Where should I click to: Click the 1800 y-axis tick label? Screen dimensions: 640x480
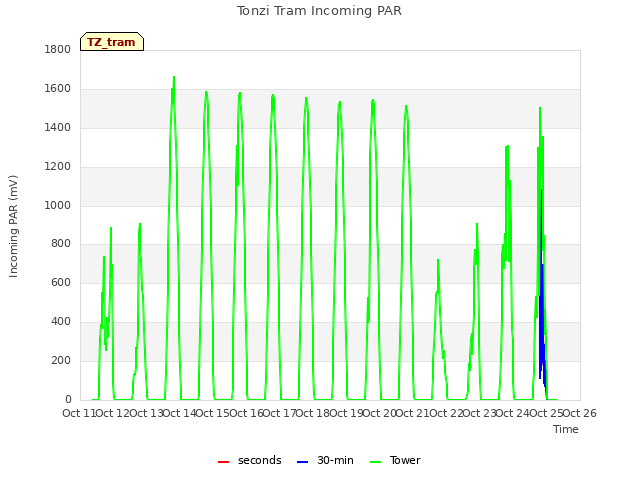pos(58,49)
